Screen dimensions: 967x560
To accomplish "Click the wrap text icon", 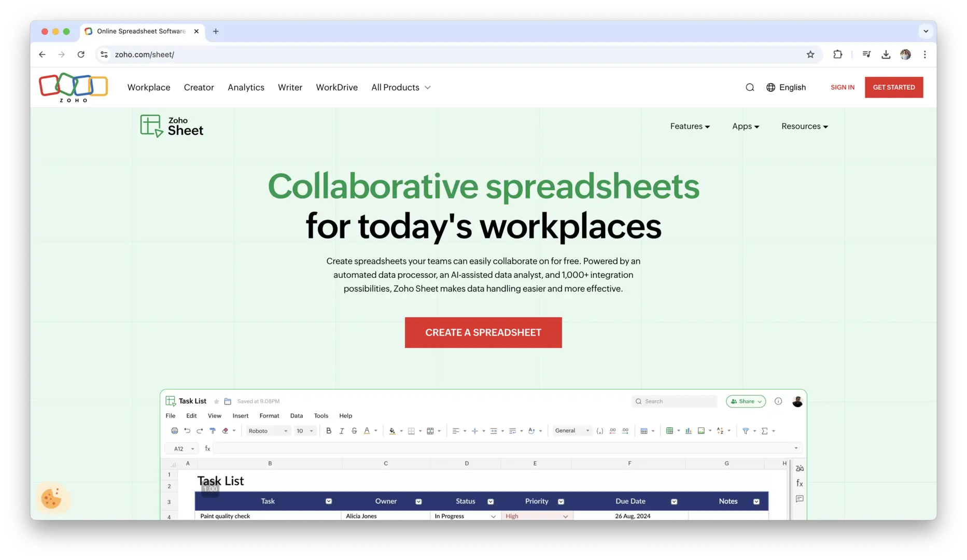I will pos(512,431).
